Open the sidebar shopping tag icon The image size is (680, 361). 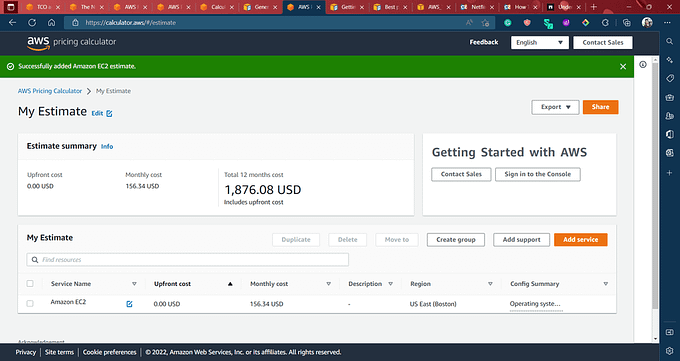coord(670,78)
